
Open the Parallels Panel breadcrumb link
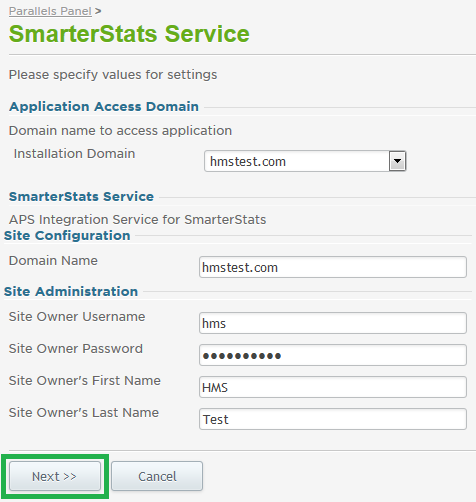[x=50, y=11]
